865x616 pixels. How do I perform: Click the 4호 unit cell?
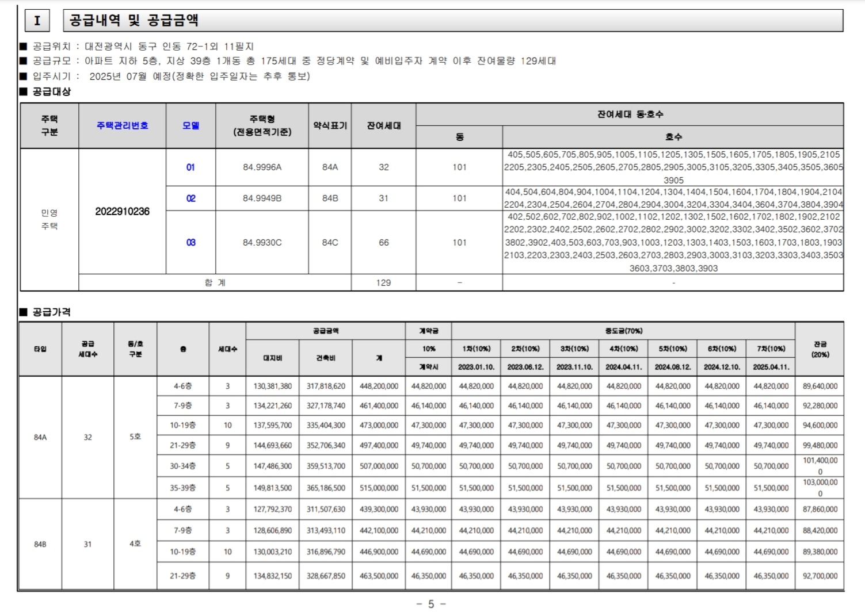coord(135,544)
